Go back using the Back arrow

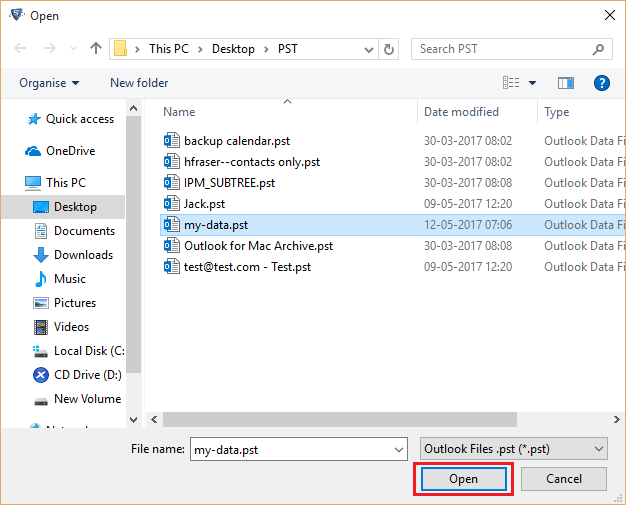click(20, 49)
